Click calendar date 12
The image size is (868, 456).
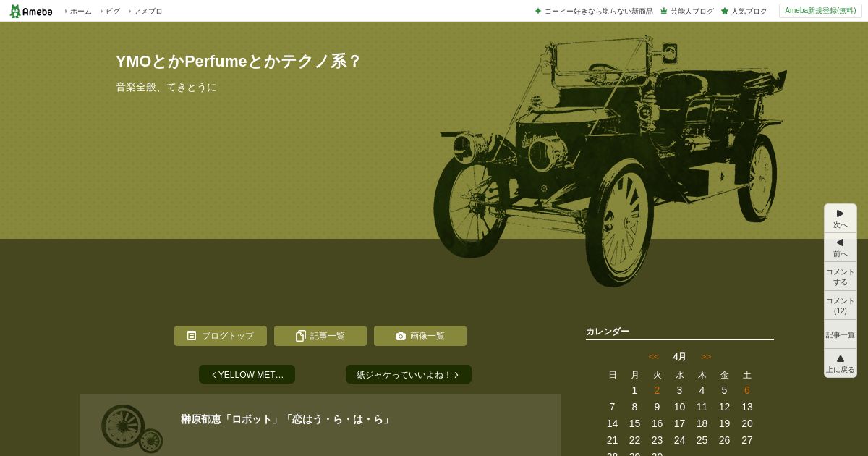pyautogui.click(x=724, y=407)
